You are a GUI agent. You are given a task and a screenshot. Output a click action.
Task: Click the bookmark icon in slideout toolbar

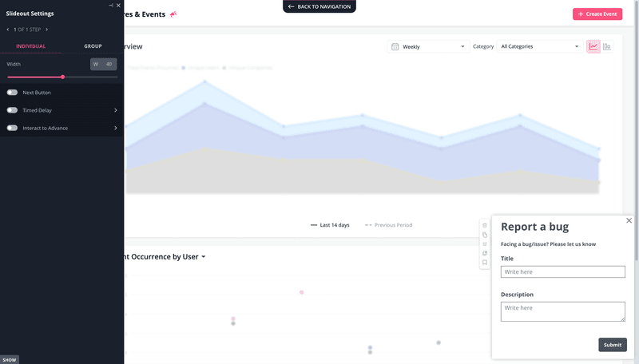pos(485,263)
